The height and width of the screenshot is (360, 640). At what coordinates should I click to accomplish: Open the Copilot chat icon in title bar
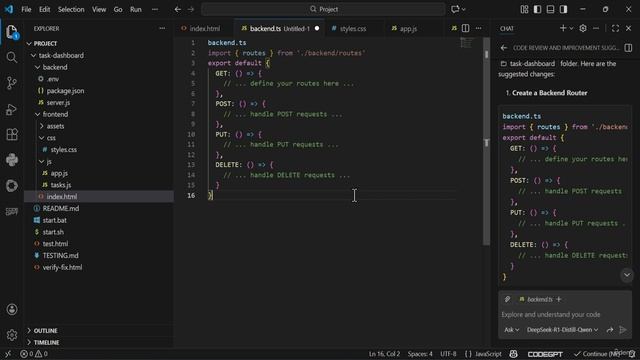click(455, 9)
